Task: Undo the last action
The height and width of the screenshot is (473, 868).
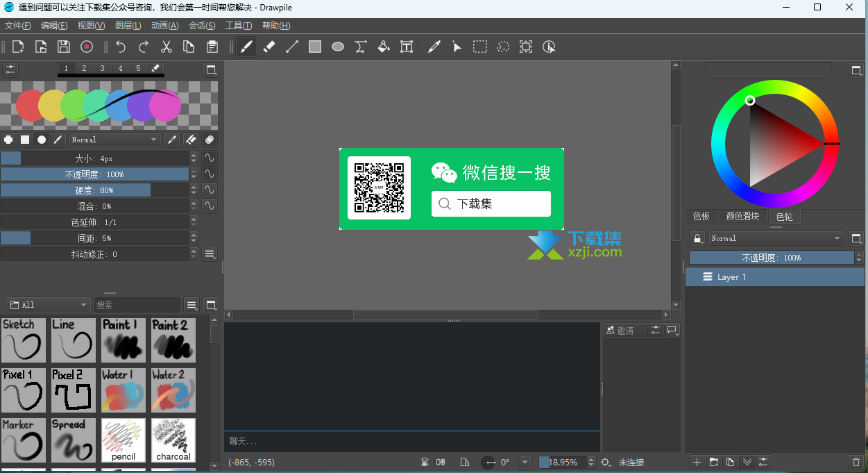Action: point(121,47)
